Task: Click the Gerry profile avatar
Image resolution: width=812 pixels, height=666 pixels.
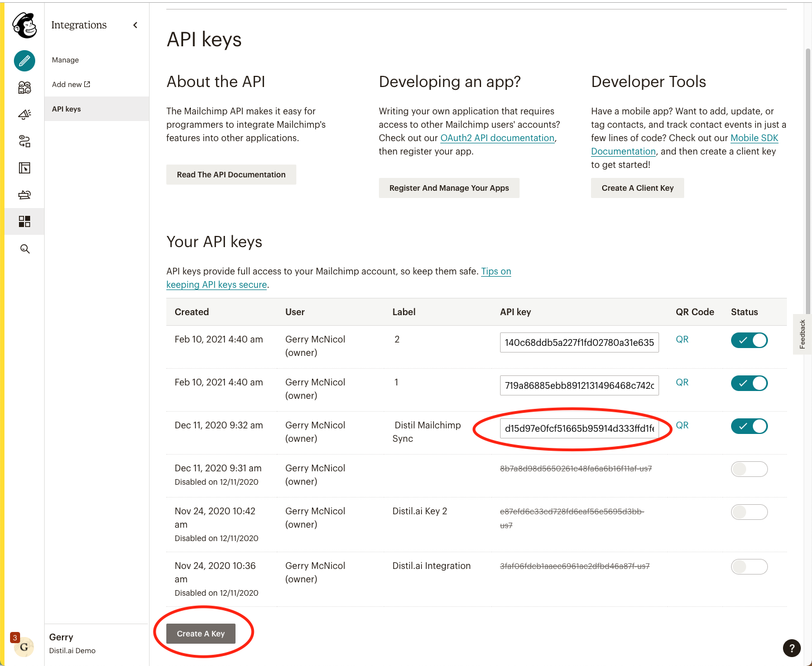Action: pyautogui.click(x=24, y=647)
